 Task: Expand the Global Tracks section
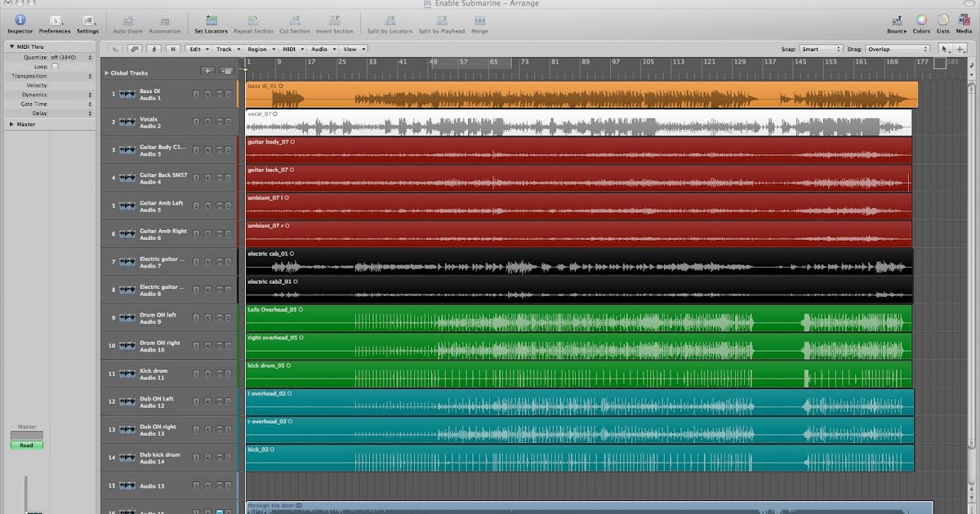pos(106,72)
